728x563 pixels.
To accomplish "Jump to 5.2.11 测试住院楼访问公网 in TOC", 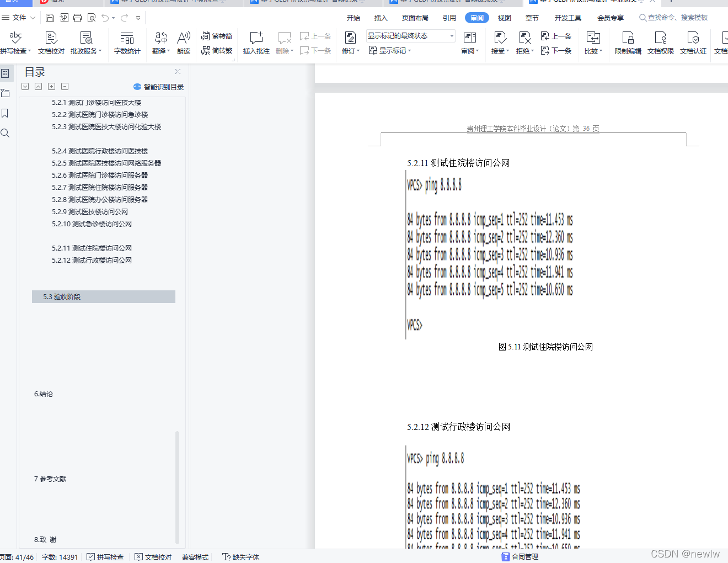I will pyautogui.click(x=92, y=248).
